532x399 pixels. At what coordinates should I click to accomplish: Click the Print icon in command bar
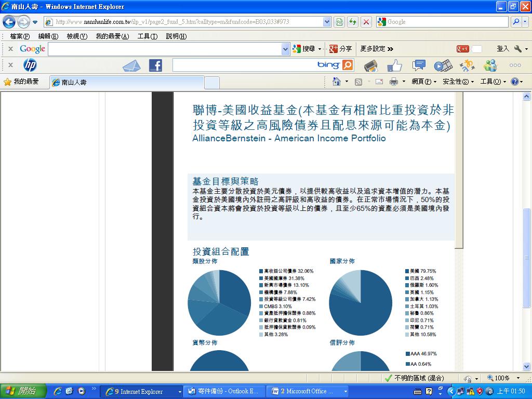pos(394,82)
